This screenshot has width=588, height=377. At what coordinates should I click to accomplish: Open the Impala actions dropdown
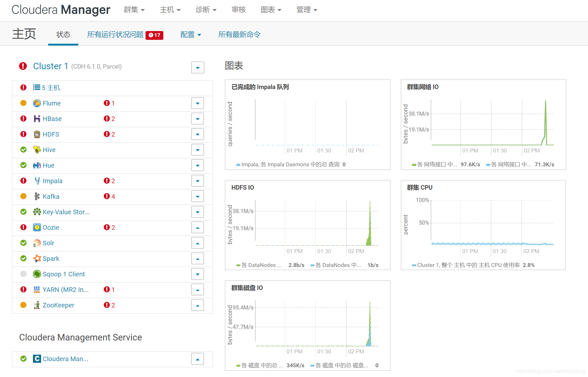pos(198,181)
